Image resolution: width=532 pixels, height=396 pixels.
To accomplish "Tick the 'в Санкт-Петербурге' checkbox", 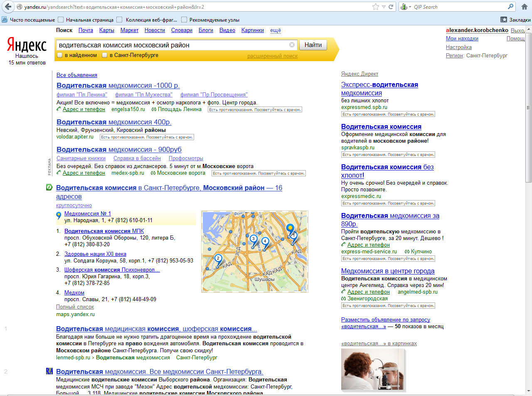I will pos(105,55).
